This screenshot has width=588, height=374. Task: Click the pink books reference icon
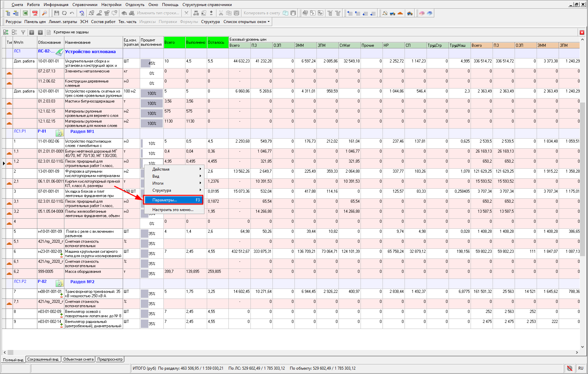tap(422, 13)
